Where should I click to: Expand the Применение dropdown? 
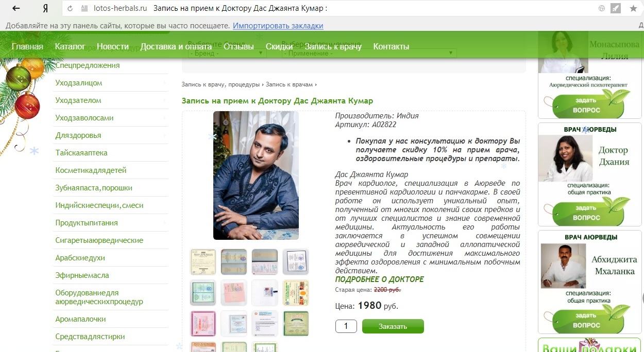[x=369, y=53]
